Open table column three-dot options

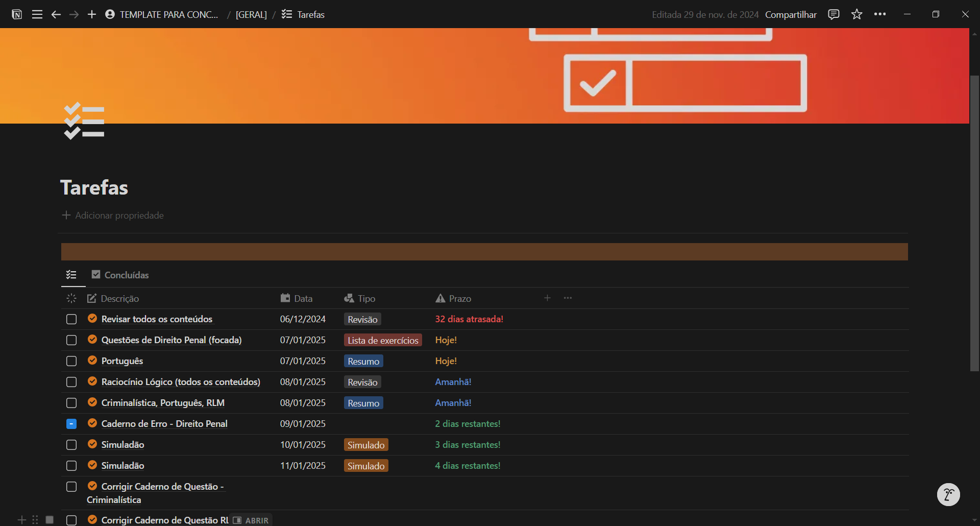(x=568, y=298)
